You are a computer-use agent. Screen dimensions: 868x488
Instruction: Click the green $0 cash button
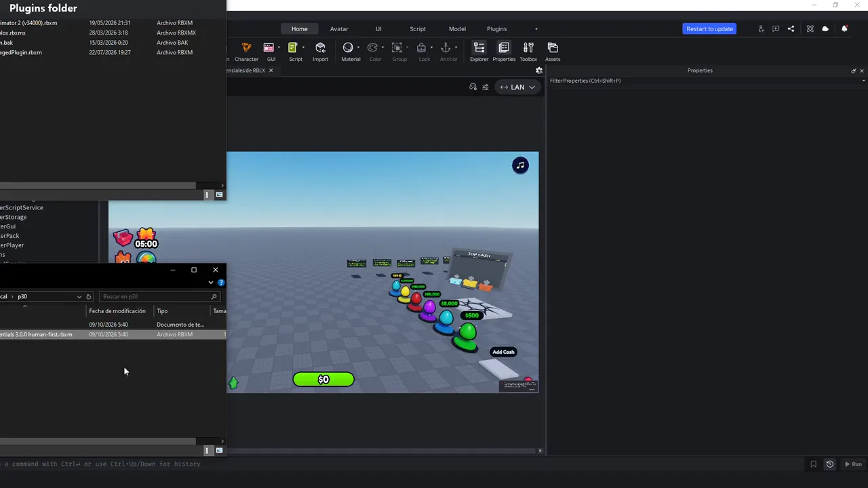pos(323,380)
